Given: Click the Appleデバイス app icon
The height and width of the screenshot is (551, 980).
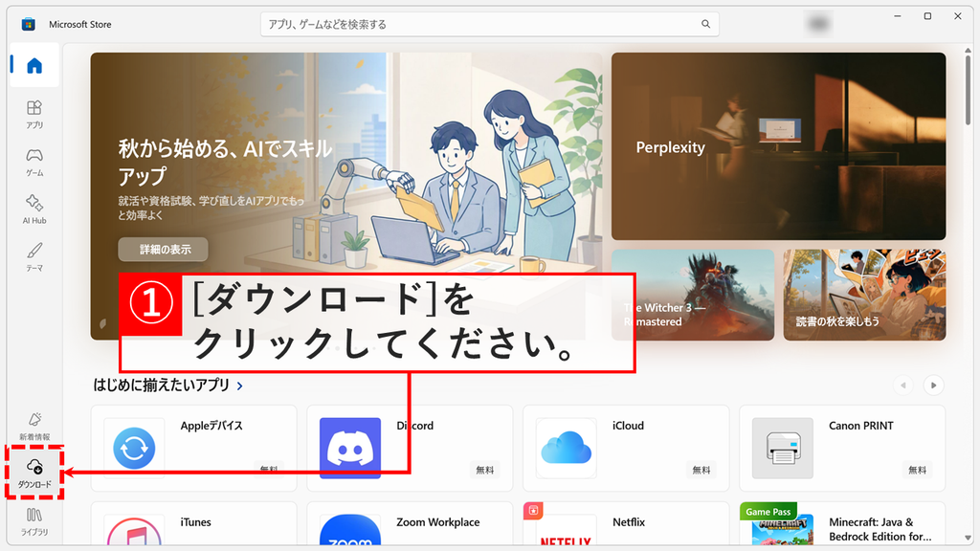Looking at the screenshot, I should click(134, 449).
